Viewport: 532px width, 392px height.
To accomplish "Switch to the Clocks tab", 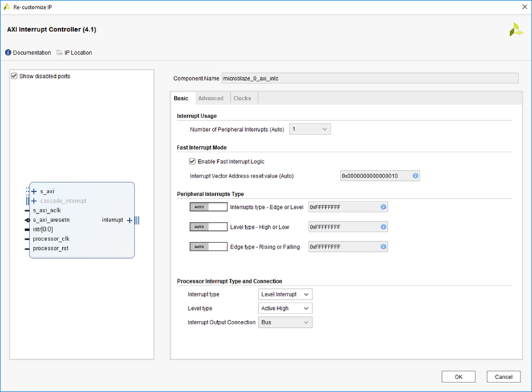I will point(242,98).
